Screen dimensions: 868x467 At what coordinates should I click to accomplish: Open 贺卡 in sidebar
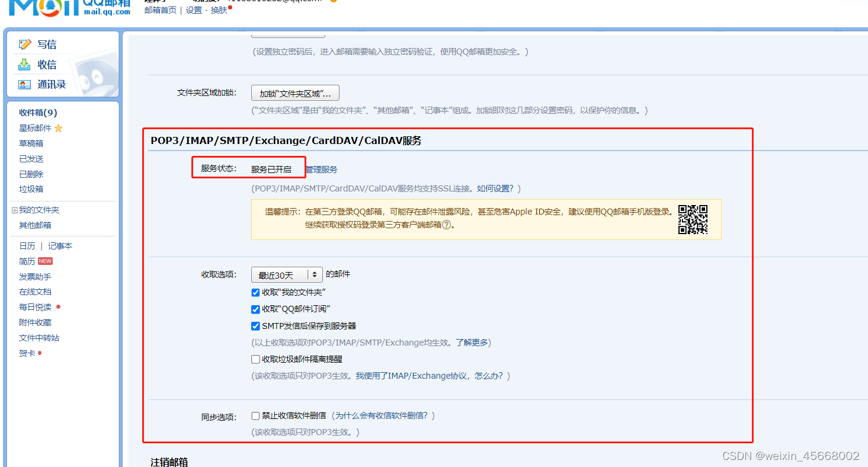click(27, 353)
